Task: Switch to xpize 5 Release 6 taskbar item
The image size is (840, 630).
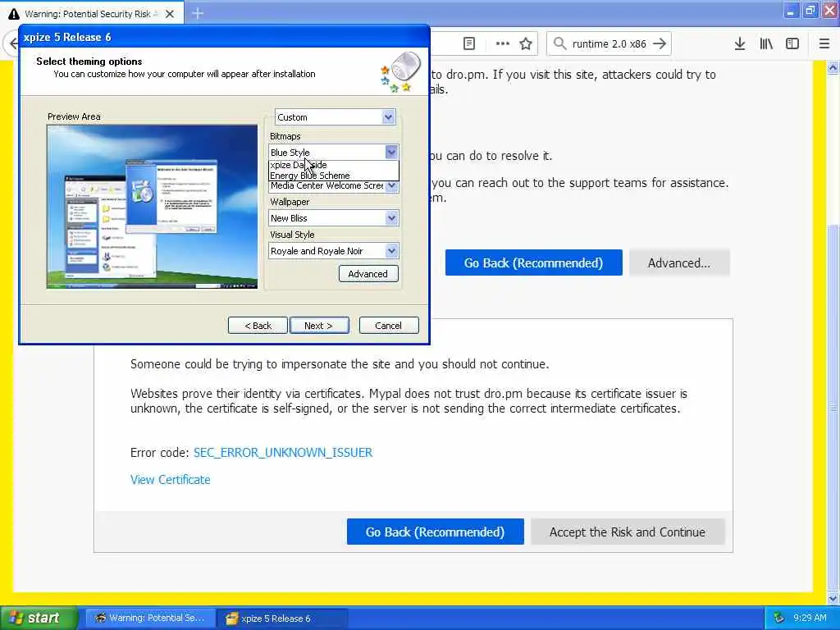Action: point(282,618)
